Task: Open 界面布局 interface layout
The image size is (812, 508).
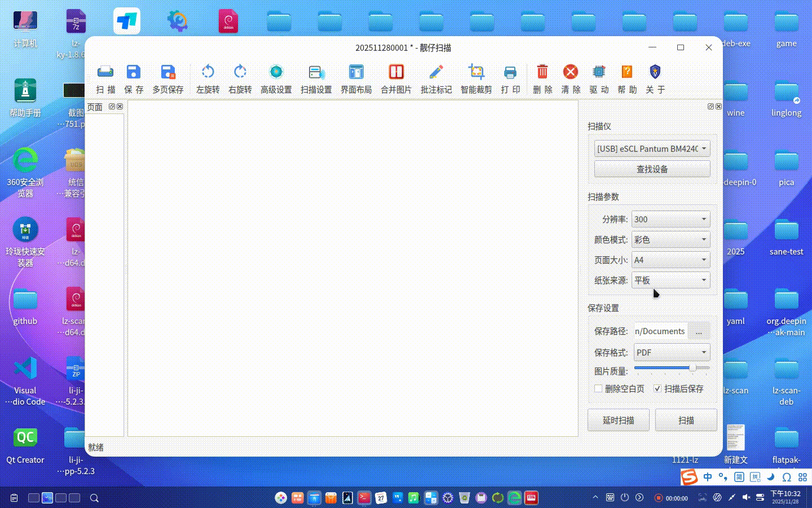Action: pyautogui.click(x=356, y=78)
